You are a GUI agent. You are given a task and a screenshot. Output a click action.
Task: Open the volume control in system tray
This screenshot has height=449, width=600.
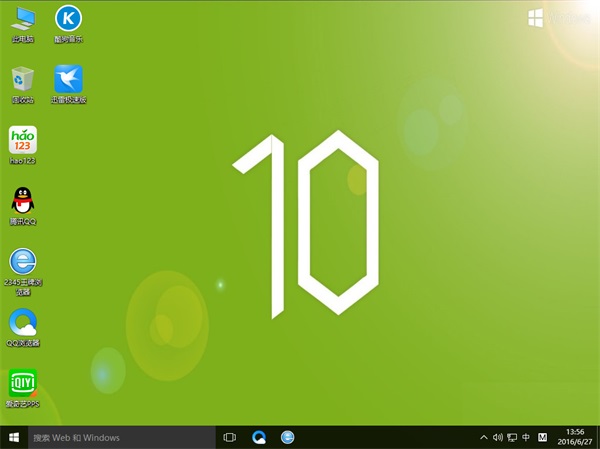498,437
